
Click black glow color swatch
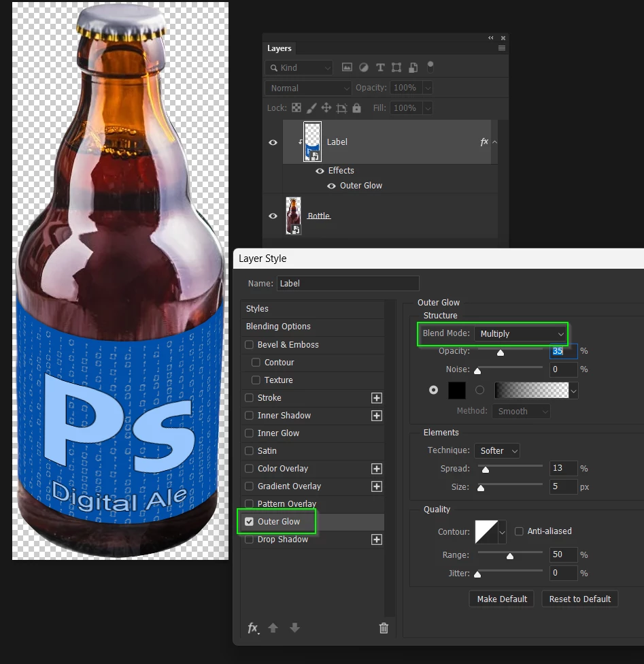(457, 390)
